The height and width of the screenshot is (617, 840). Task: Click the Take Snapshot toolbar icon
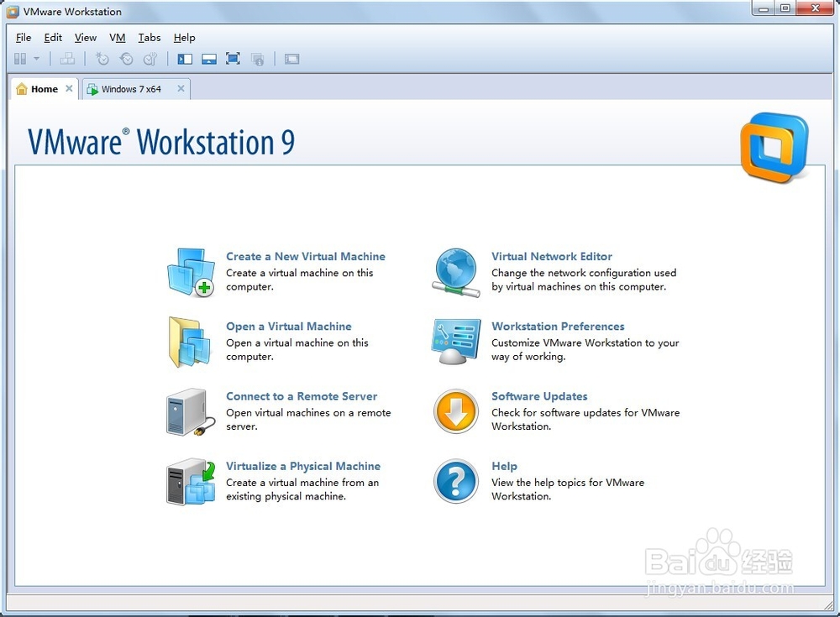(102, 59)
